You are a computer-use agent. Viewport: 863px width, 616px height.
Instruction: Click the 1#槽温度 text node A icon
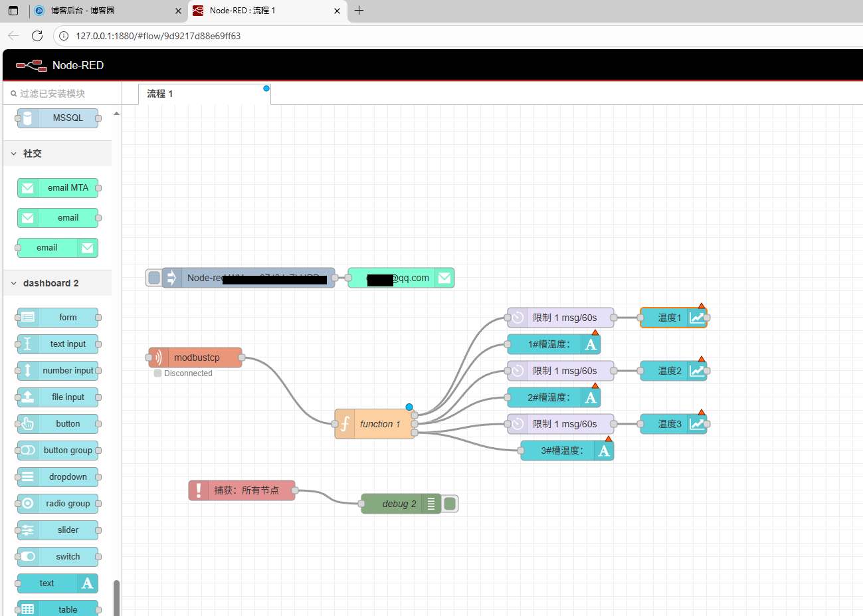591,344
